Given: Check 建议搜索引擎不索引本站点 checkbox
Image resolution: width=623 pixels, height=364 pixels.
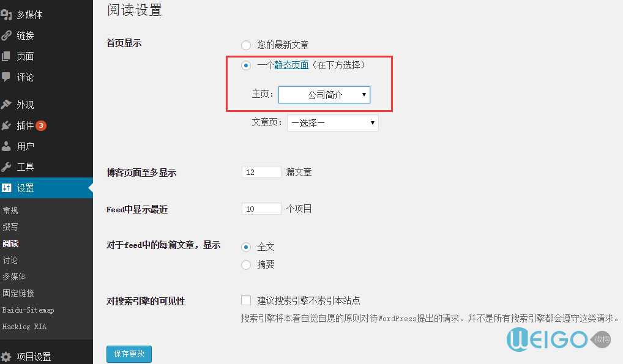Looking at the screenshot, I should 246,300.
